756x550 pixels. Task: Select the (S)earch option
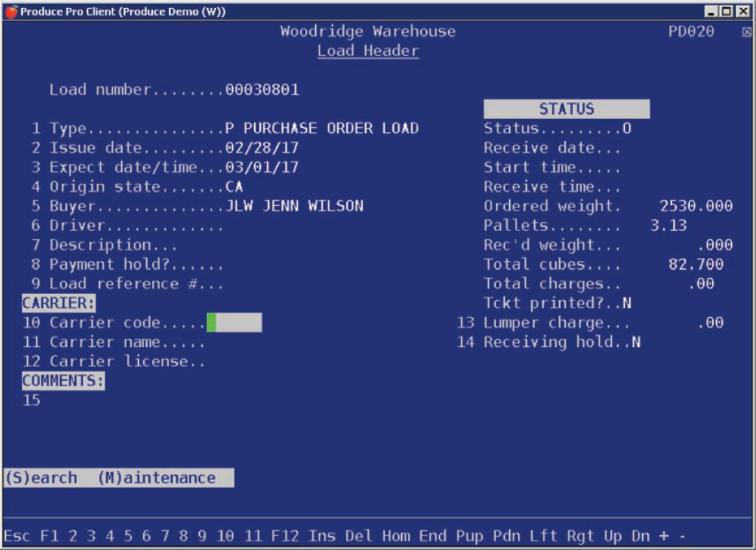point(41,478)
